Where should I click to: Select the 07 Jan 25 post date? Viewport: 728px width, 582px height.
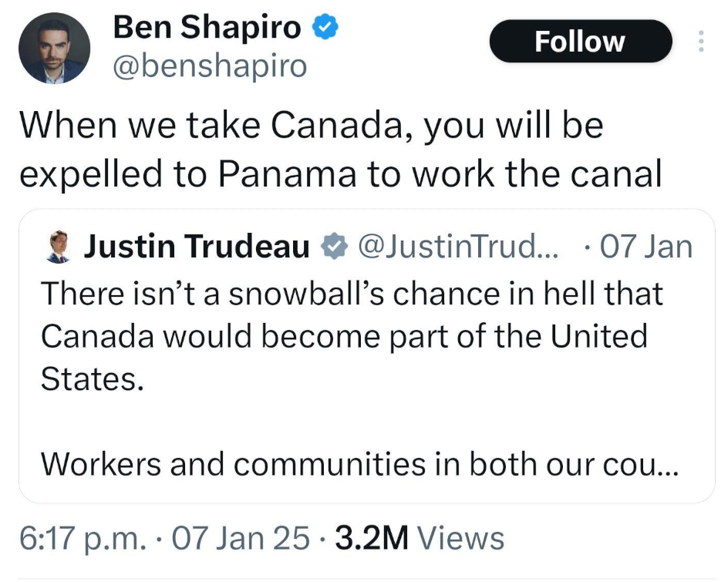[241, 537]
